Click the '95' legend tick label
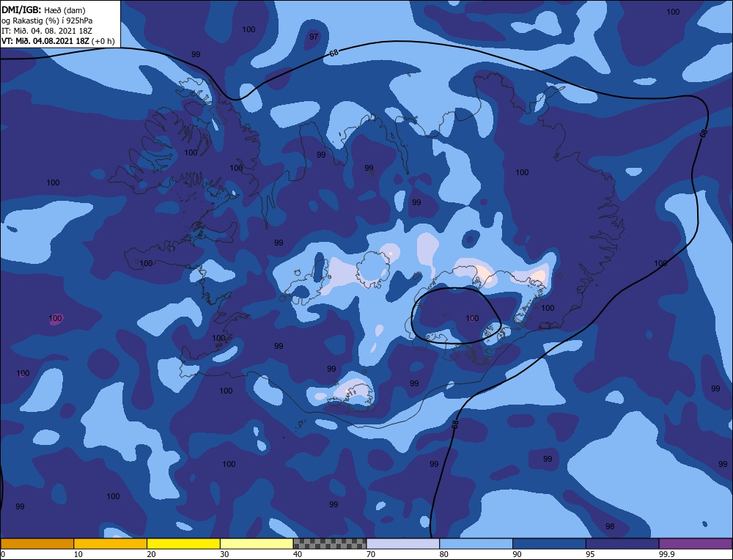The height and width of the screenshot is (560, 733). (590, 554)
